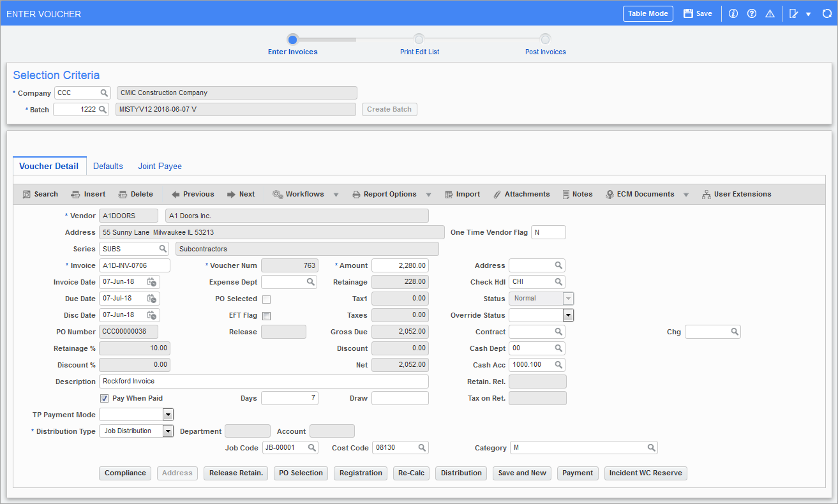Open the Invoice Date calendar picker
Screen dimensions: 838x504
coord(152,282)
